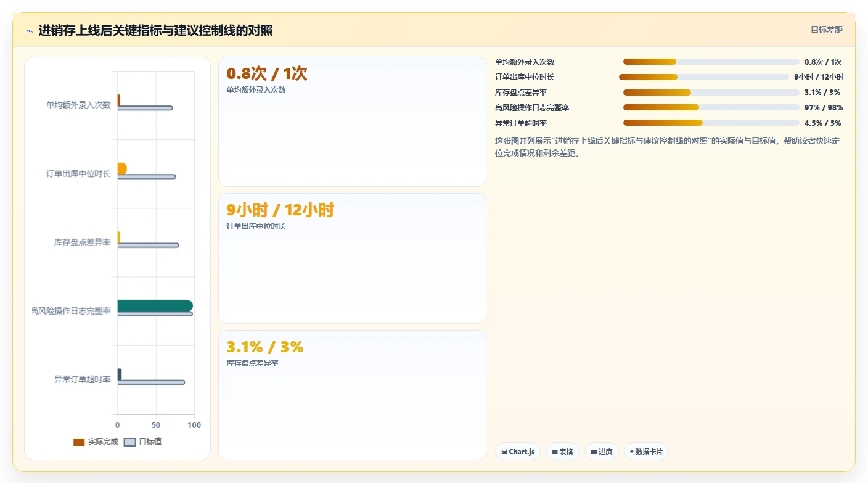Select the 数据卡片 tag chip
The width and height of the screenshot is (868, 483).
tap(646, 452)
